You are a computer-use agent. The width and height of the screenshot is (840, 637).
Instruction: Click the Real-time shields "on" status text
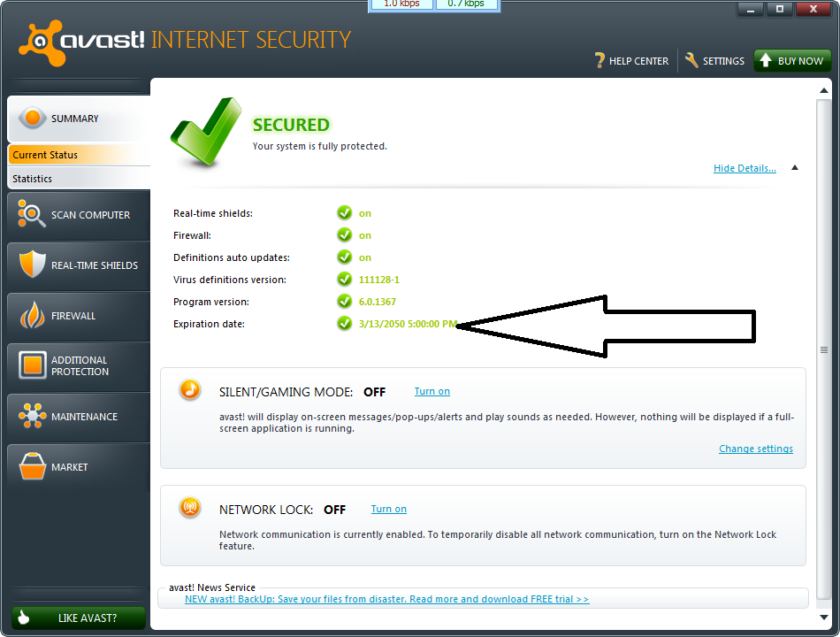(x=365, y=213)
